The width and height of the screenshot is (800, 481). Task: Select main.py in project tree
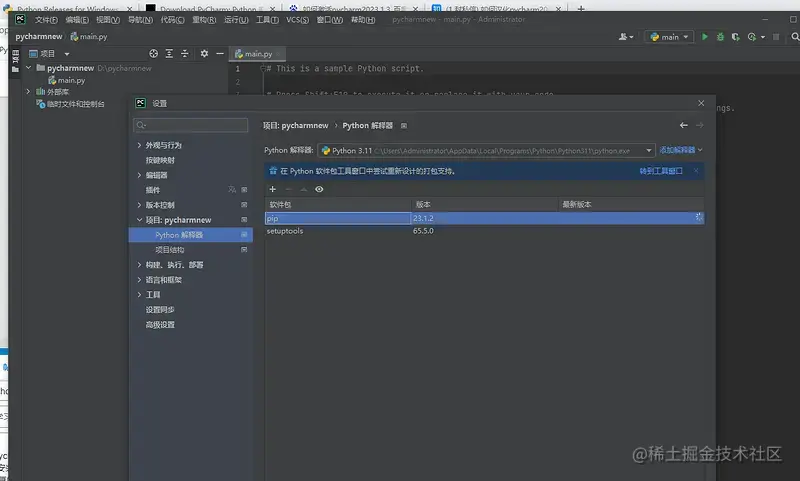click(66, 80)
